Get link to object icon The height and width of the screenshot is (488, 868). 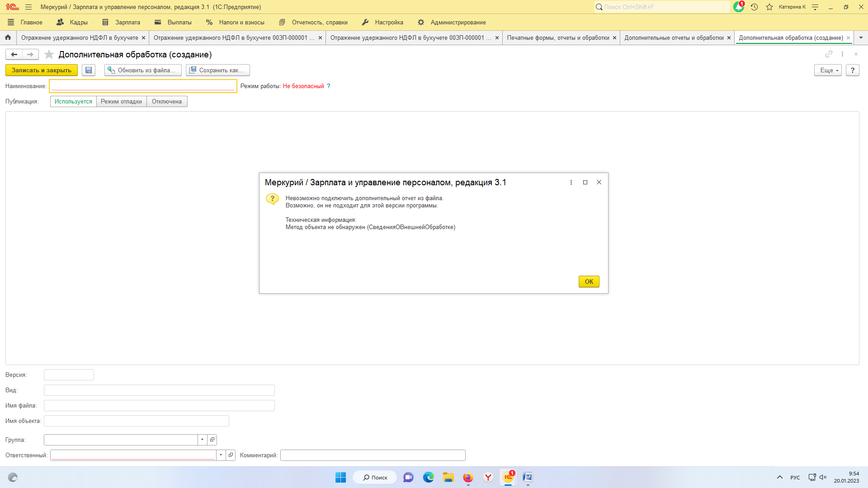click(829, 54)
